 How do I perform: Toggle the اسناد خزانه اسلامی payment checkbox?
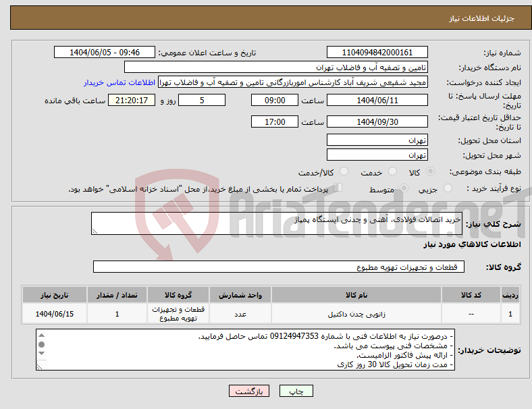(338, 188)
